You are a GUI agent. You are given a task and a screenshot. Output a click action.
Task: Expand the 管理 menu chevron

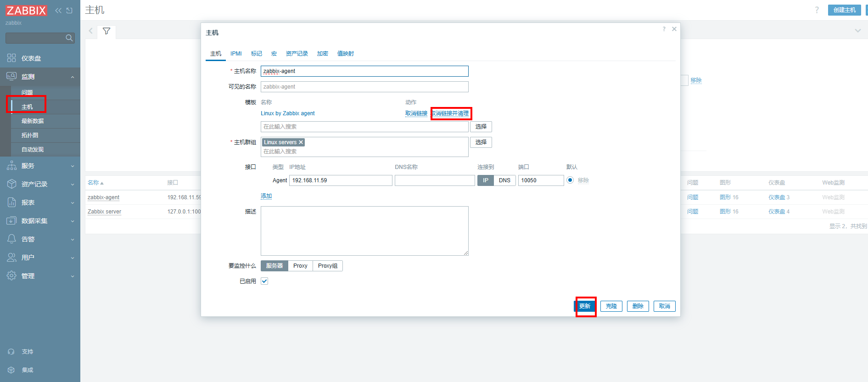73,276
